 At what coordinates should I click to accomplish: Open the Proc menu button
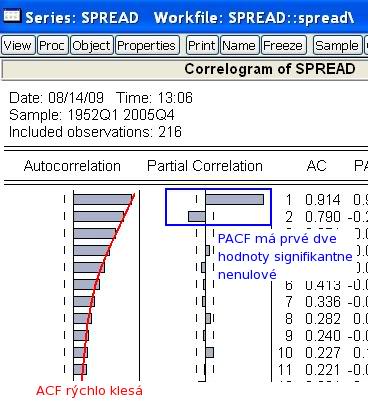(x=53, y=45)
